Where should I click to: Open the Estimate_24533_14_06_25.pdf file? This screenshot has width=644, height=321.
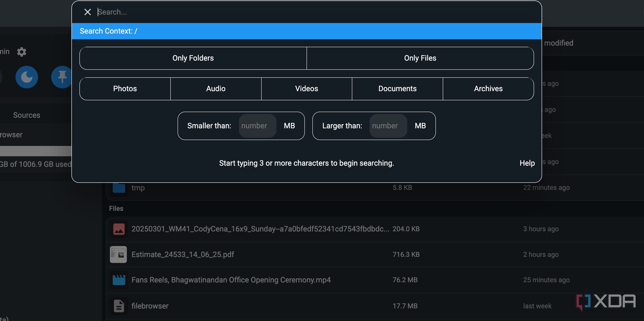(183, 254)
